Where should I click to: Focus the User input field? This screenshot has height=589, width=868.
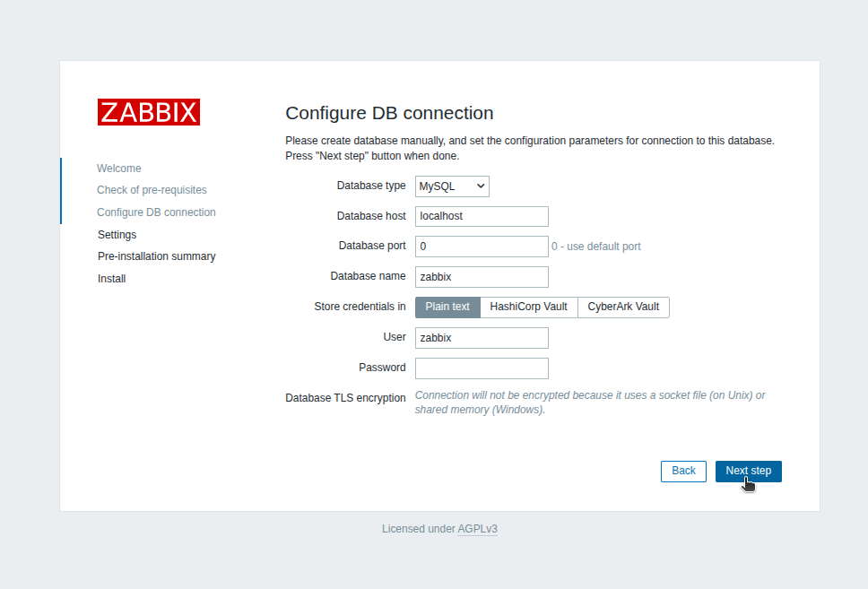[482, 338]
